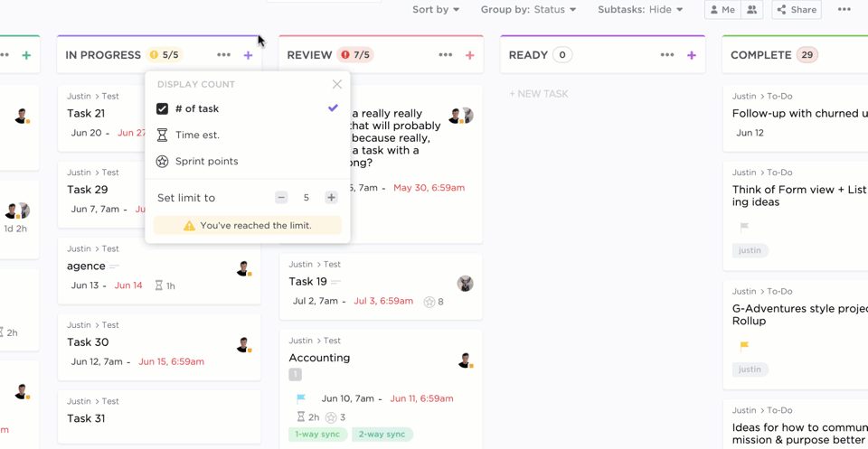Click the sprint points 3 on Accounting
Screen dimensions: 868x449
pos(335,417)
